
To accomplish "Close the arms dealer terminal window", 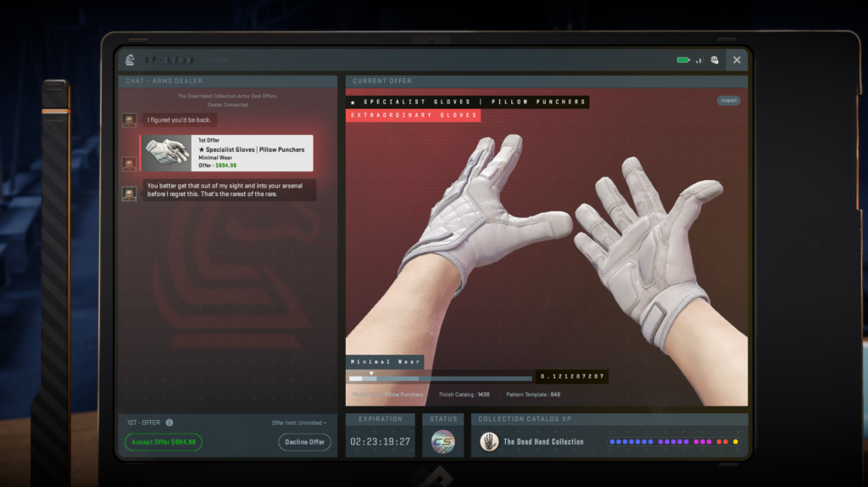I will (737, 60).
